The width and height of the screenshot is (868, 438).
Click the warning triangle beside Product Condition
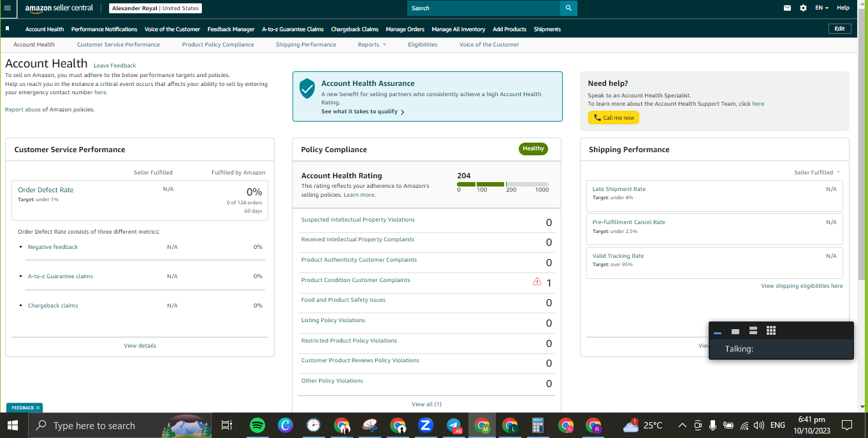[537, 281]
